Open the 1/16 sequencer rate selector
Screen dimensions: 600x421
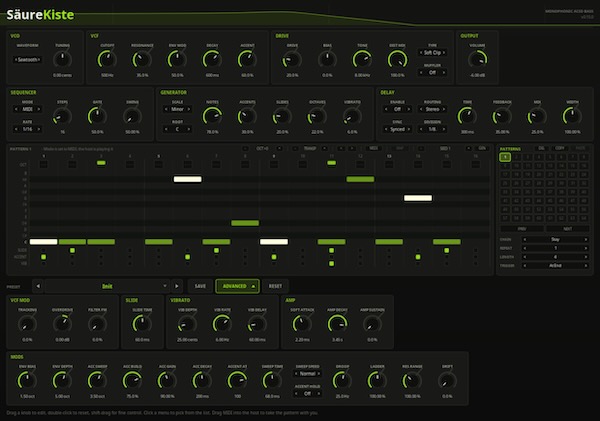coord(28,129)
